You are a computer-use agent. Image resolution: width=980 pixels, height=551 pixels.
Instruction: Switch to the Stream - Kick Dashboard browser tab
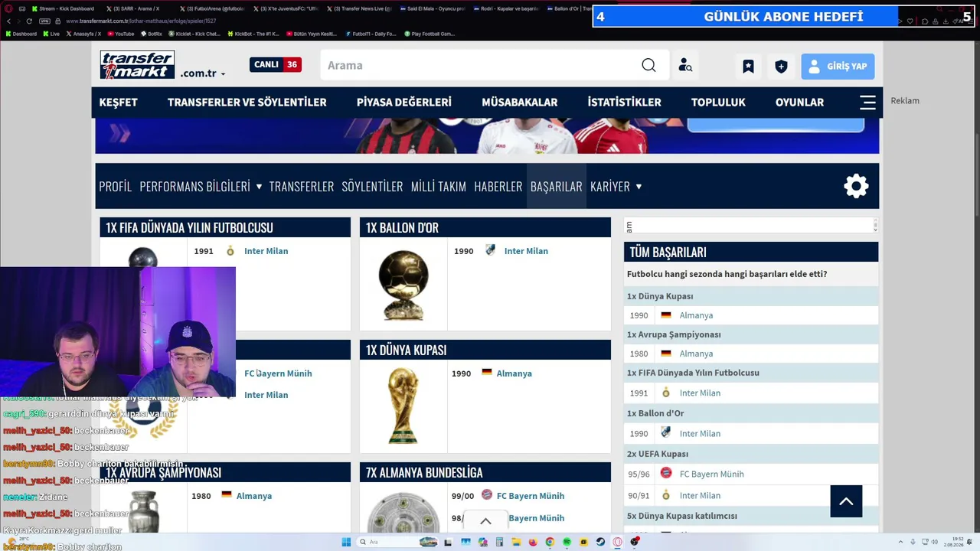[62, 8]
